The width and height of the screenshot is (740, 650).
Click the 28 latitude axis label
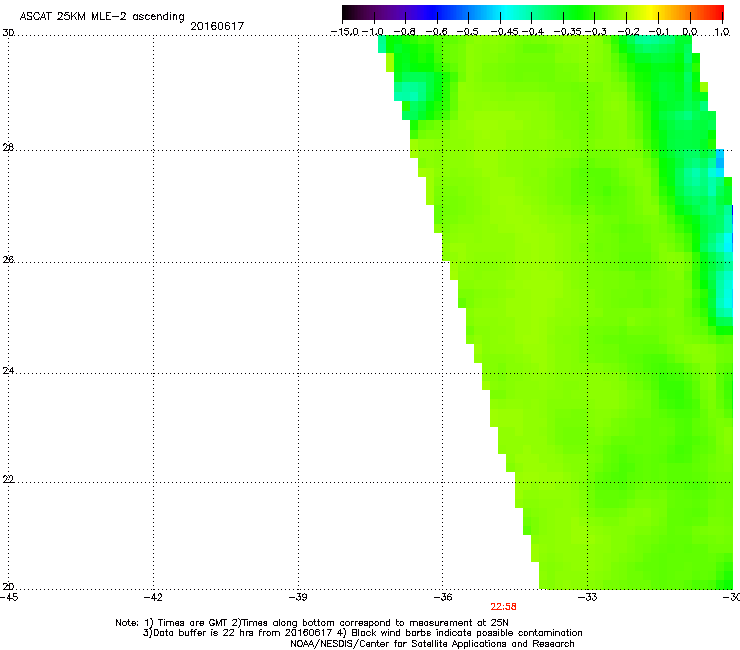pyautogui.click(x=8, y=148)
